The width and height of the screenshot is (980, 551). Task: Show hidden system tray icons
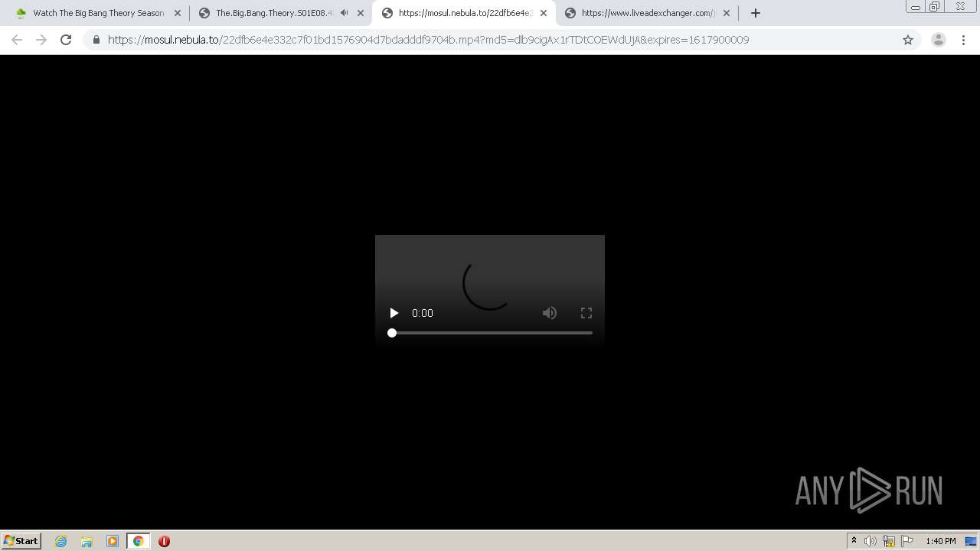(854, 541)
